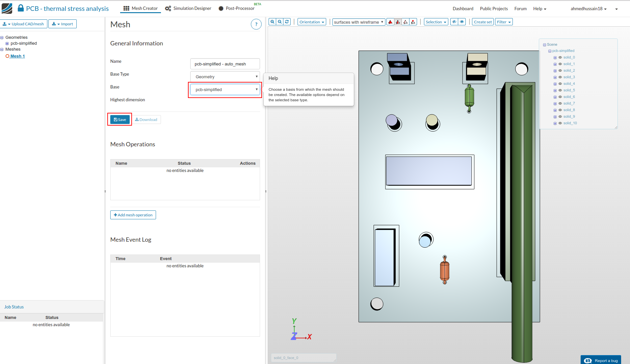This screenshot has height=364, width=630.
Task: Click the SimScale logo icon
Action: pyautogui.click(x=7, y=9)
